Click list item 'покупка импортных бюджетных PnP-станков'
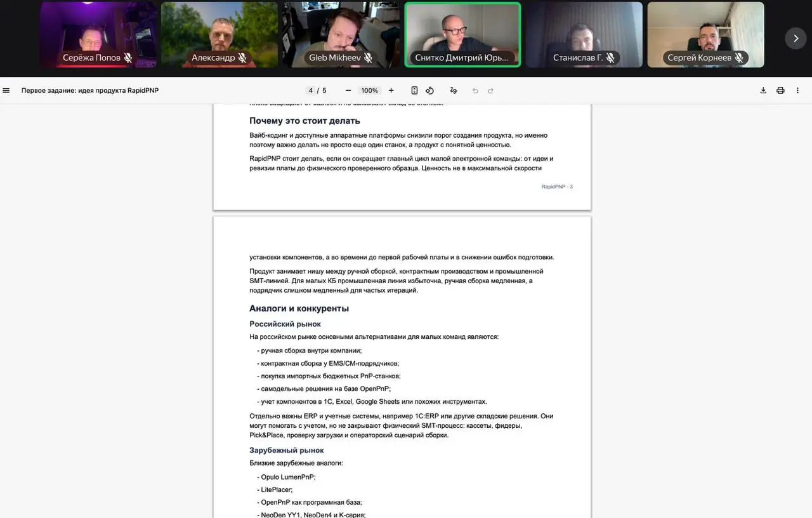 329,376
